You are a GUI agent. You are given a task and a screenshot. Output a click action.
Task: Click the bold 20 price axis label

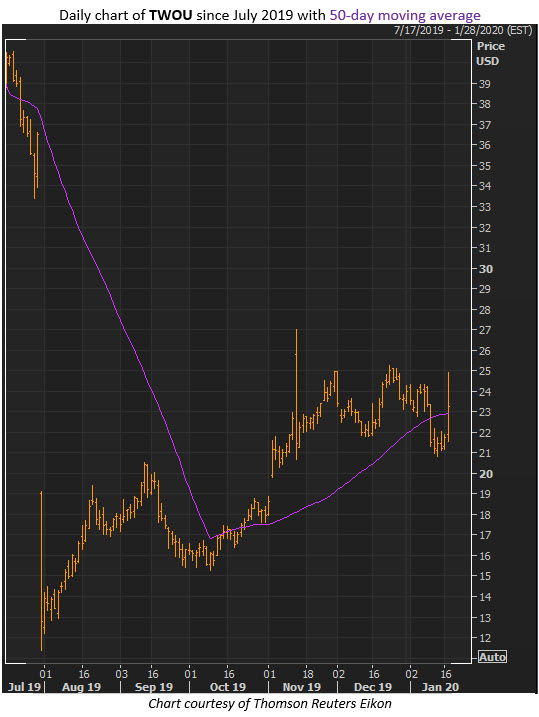[x=486, y=474]
